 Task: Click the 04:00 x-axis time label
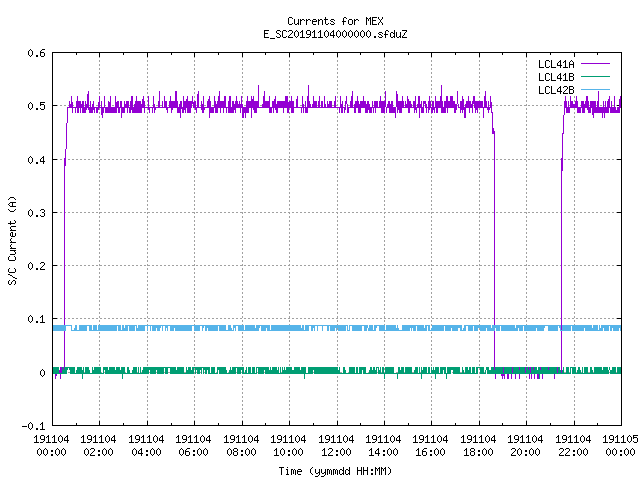(146, 452)
